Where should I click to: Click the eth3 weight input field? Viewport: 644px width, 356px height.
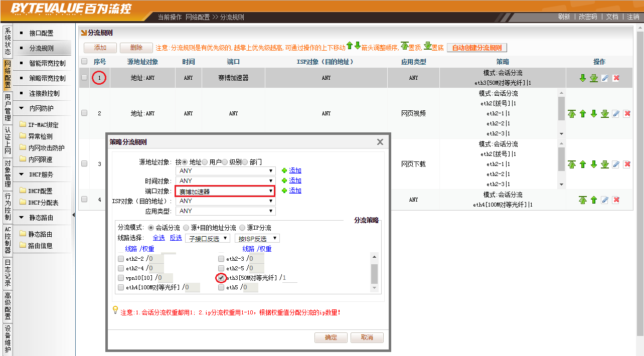click(289, 278)
